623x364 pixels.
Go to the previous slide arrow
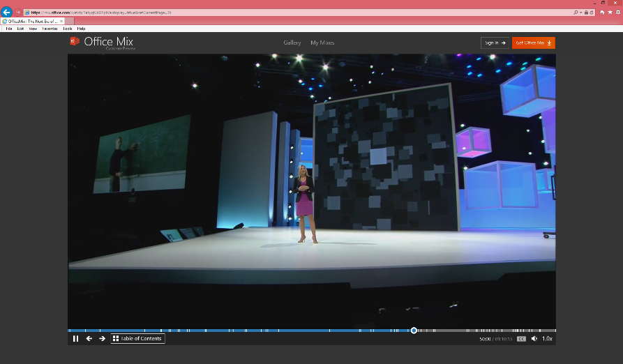click(x=89, y=339)
